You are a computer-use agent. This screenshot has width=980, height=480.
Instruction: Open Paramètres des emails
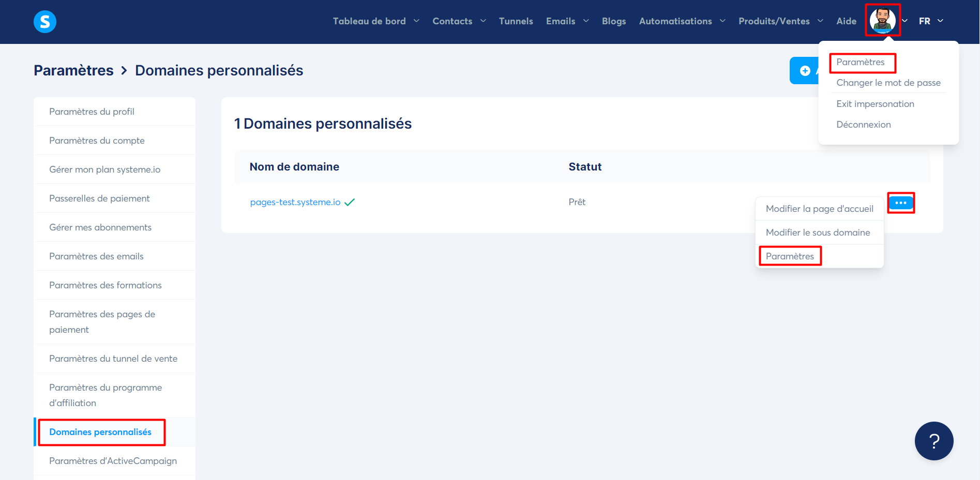pos(114,256)
